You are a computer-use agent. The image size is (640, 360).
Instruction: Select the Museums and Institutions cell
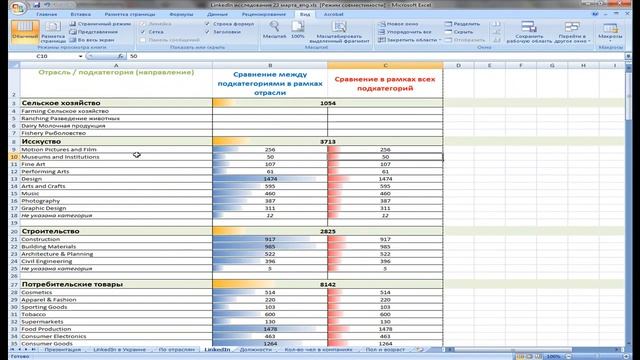[116, 157]
